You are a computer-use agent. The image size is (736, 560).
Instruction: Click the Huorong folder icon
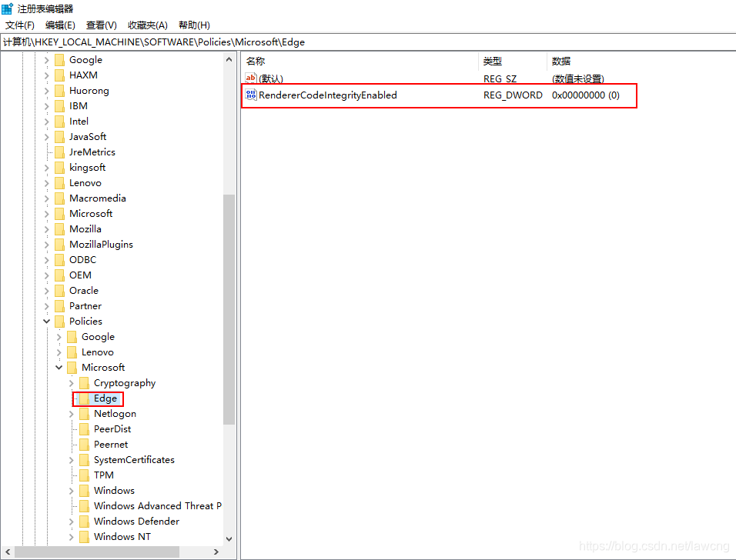(59, 91)
